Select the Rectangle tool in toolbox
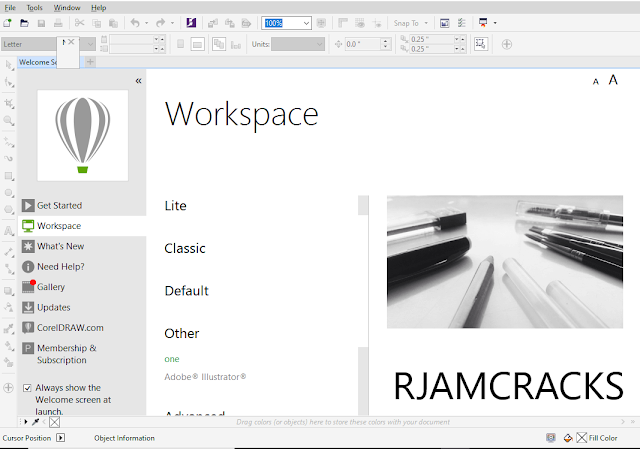 point(9,176)
